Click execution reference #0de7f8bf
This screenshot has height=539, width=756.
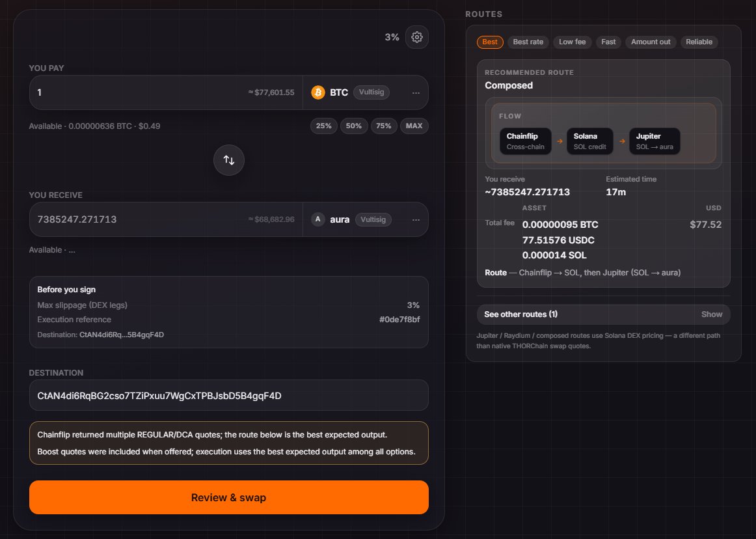(399, 320)
